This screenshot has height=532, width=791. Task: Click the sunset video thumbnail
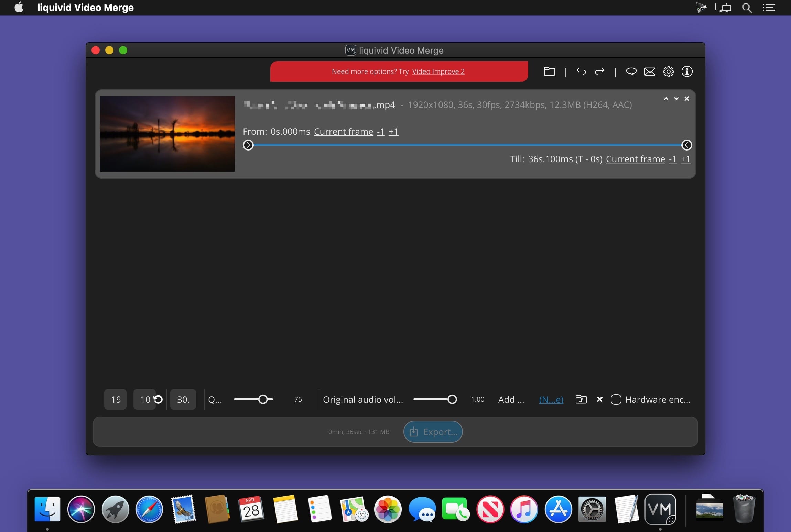167,134
